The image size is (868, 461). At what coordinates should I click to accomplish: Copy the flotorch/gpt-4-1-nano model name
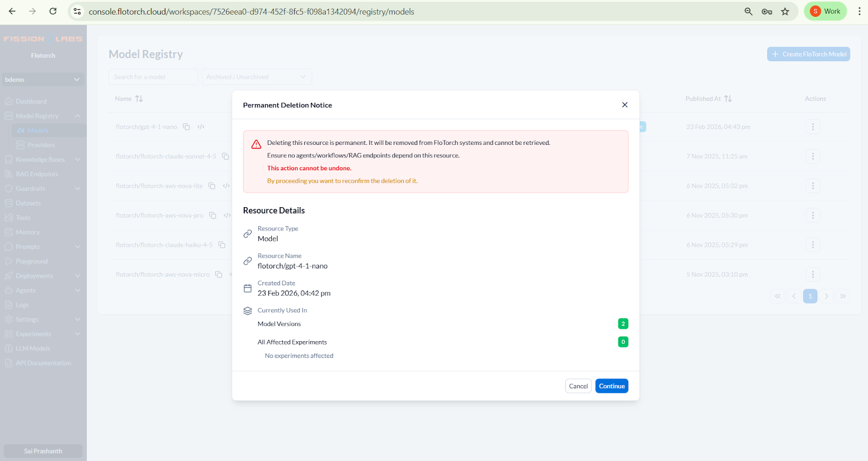click(186, 127)
